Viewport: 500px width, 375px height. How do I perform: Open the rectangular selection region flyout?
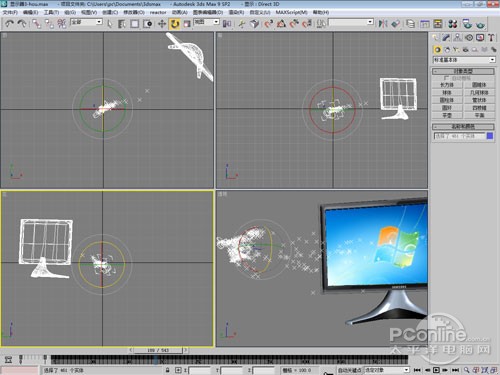135,24
